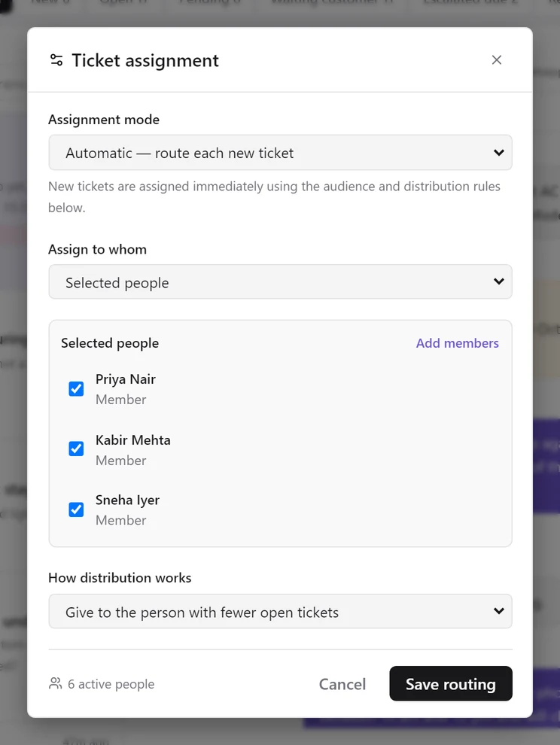Viewport: 560px width, 745px height.
Task: Click the Member role under Kabir Mehta
Action: coord(120,461)
